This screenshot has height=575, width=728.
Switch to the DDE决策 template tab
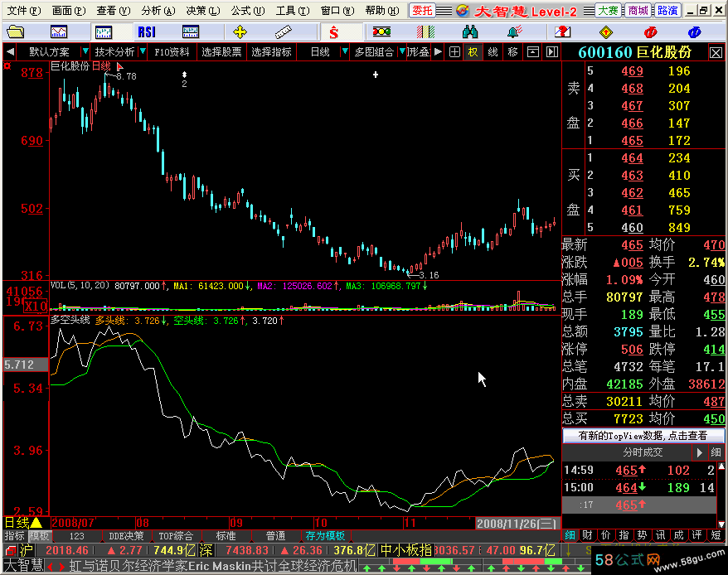(126, 536)
